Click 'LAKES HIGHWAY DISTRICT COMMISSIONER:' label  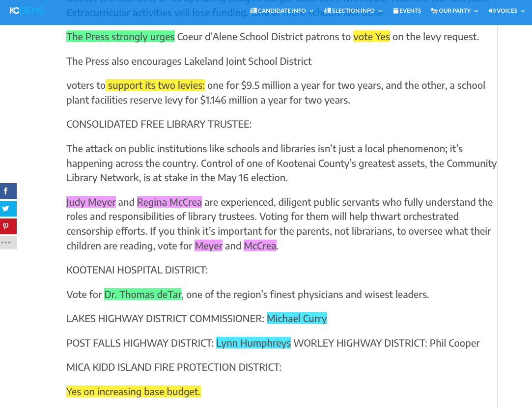coord(165,319)
